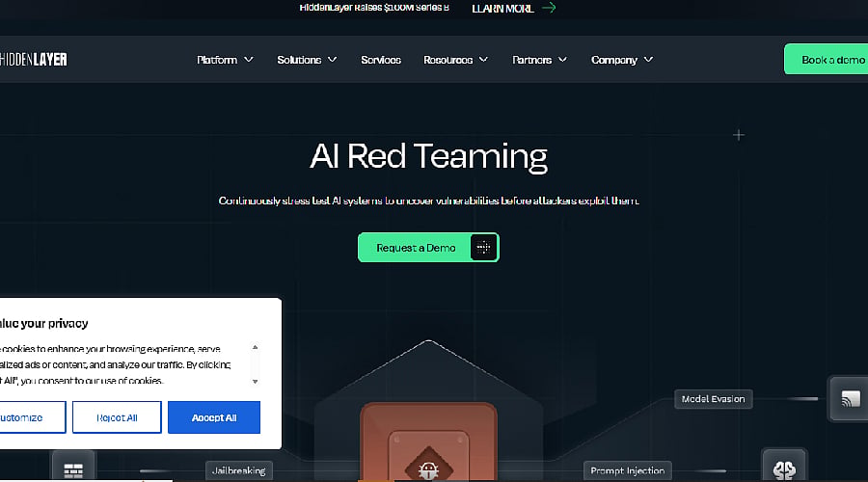868x482 pixels.
Task: Click the value your privacy heading
Action: pyautogui.click(x=44, y=323)
